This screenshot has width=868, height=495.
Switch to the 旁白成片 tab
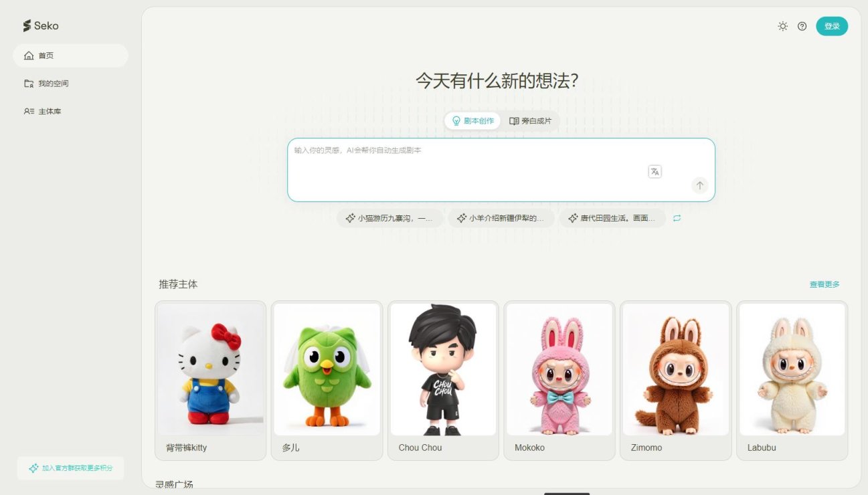[x=530, y=121]
